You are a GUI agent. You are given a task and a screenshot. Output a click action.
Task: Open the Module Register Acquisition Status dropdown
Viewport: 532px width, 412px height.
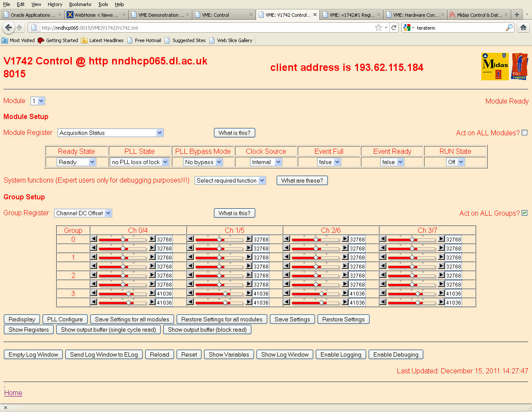tap(110, 133)
